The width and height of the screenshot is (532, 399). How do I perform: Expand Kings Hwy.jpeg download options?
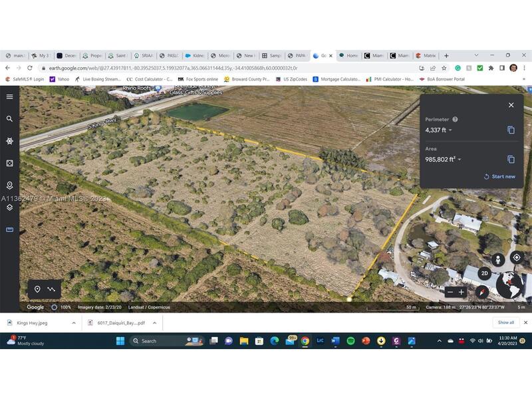[x=74, y=323]
